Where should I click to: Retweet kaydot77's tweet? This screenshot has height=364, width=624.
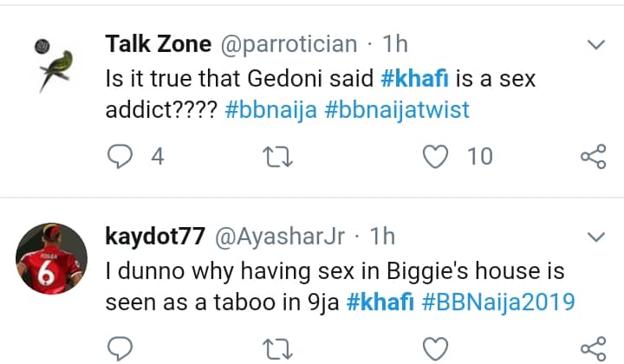click(277, 348)
